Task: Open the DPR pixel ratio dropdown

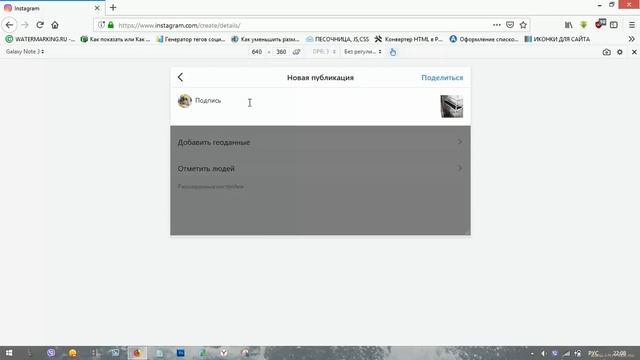Action: (x=324, y=52)
